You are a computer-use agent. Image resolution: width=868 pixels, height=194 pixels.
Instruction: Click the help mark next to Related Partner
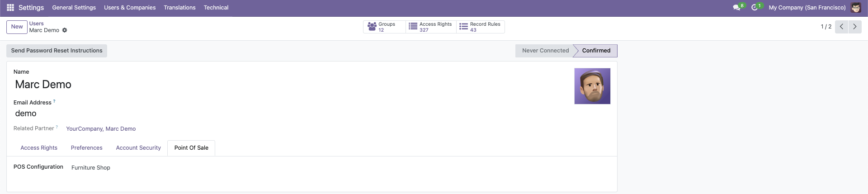[x=57, y=127]
